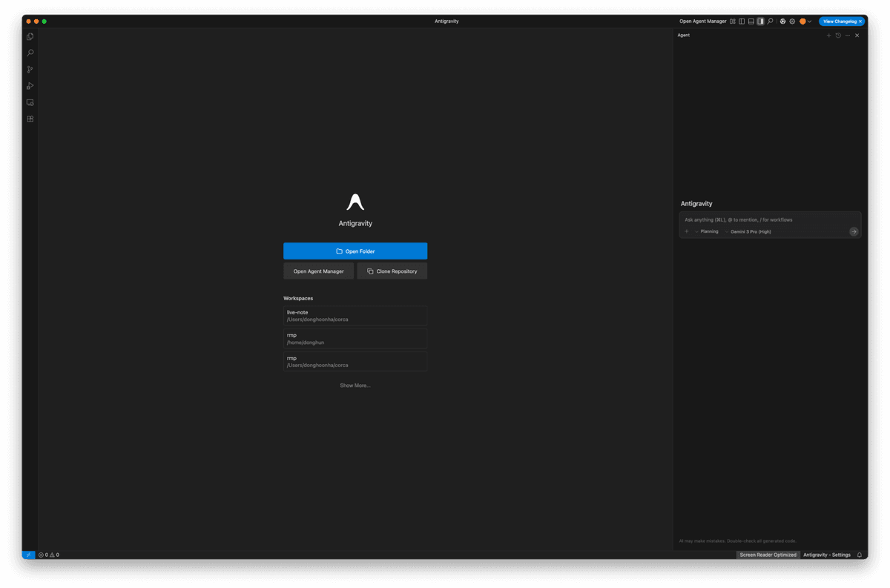Open the Explorer view in activity bar
Screen dimensions: 890x588
click(x=30, y=36)
